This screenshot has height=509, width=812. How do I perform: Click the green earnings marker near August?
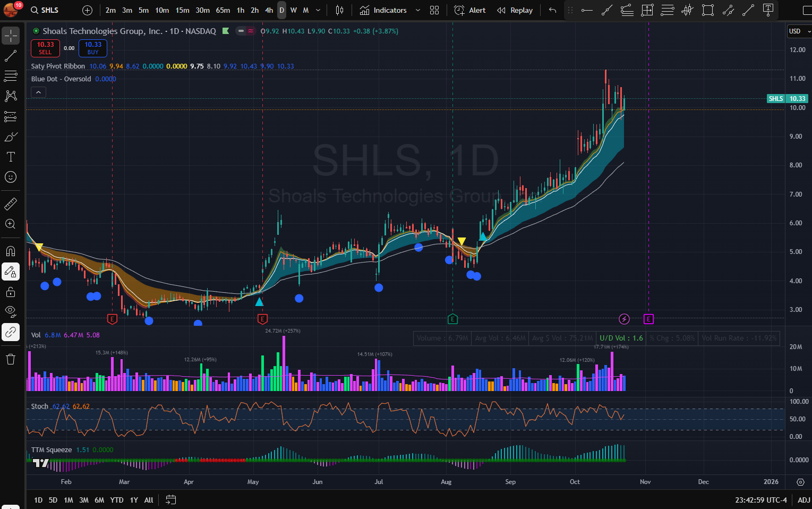(x=452, y=319)
